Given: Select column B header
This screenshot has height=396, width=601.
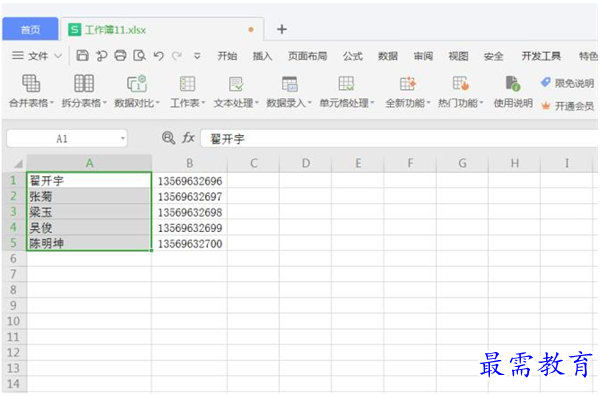Looking at the screenshot, I should click(189, 163).
